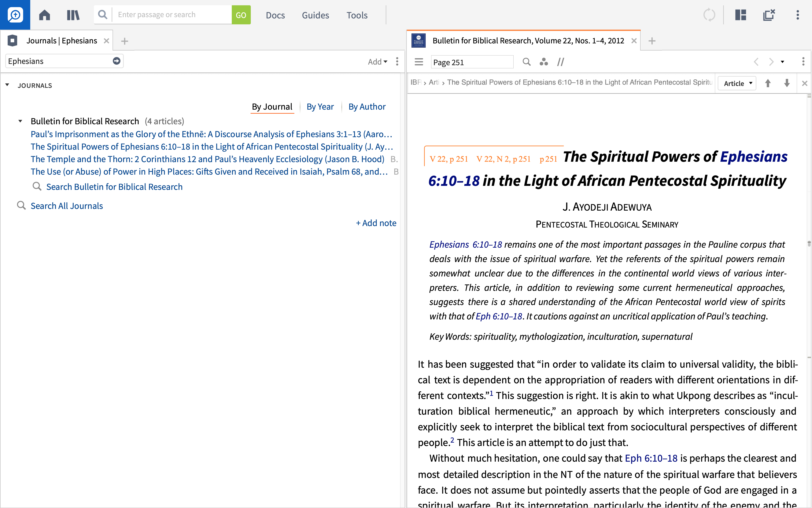812x508 pixels.
Task: Click the sync refresh icon
Action: point(709,15)
